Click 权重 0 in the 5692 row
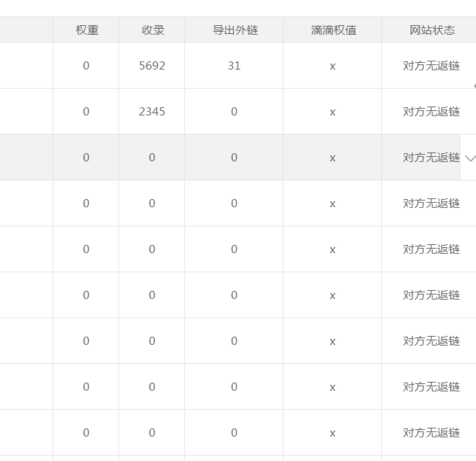 coord(86,66)
